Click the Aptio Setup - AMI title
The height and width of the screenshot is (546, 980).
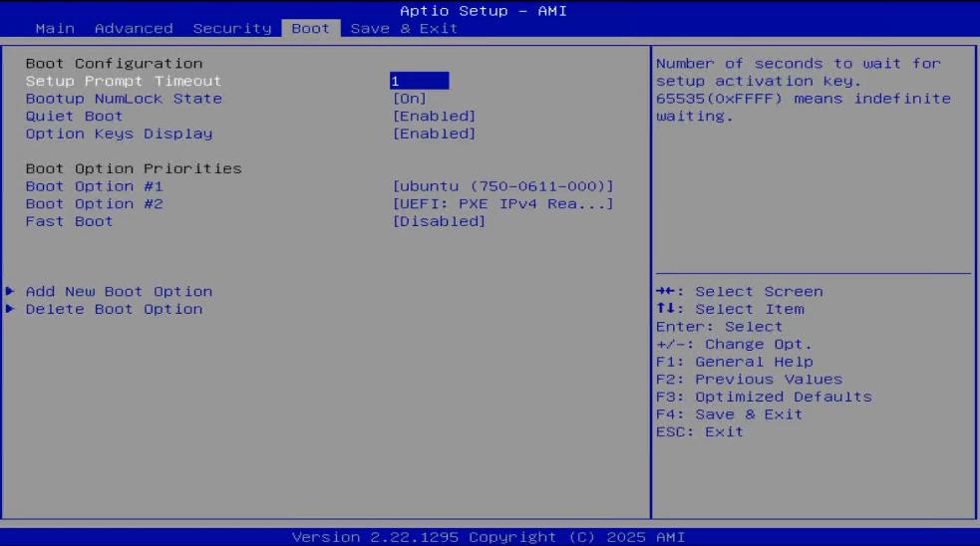484,11
